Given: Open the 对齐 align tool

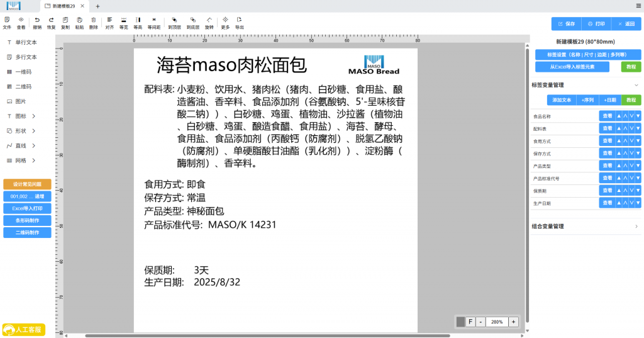Looking at the screenshot, I should coord(109,23).
